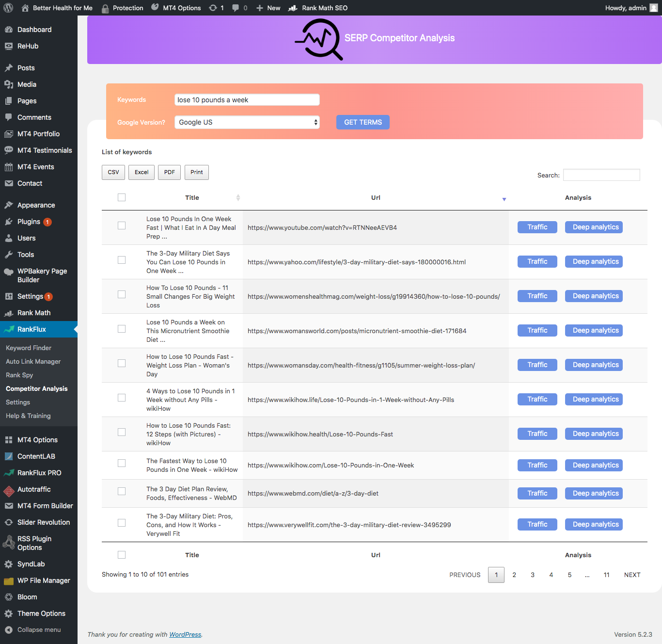Screen dimensions: 662x644
Task: Collapse the admin sidebar menu
Action: 32,630
